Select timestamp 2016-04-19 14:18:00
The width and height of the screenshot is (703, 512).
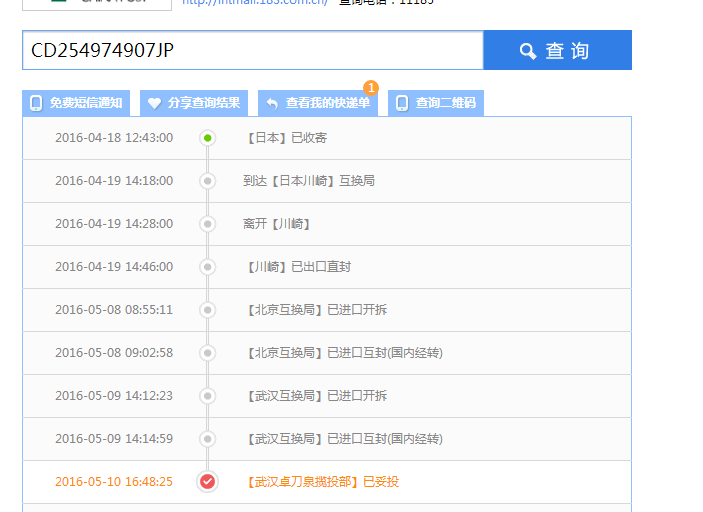coord(114,181)
